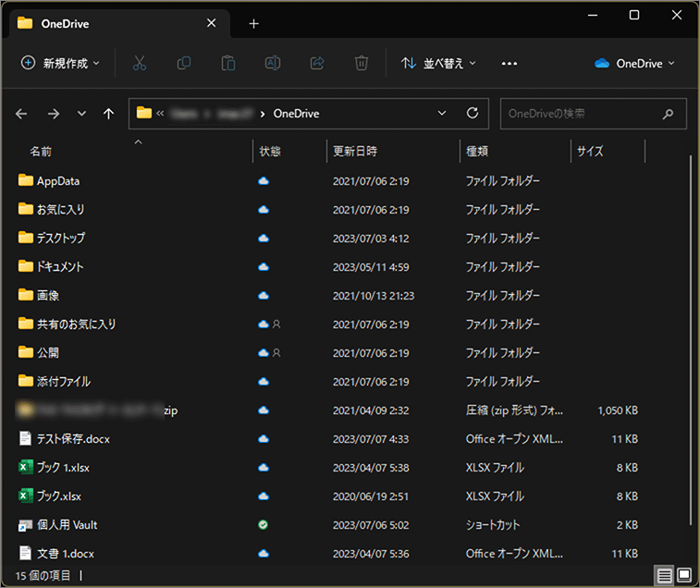Screen dimensions: 700x588
Task: Sort by the サイズ column header
Action: point(590,152)
